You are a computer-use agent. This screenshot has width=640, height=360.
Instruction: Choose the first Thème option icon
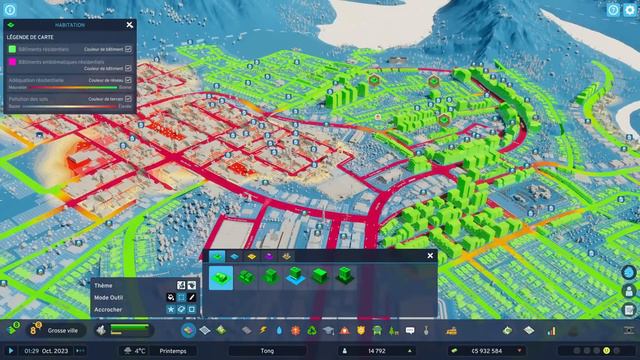[x=181, y=285]
